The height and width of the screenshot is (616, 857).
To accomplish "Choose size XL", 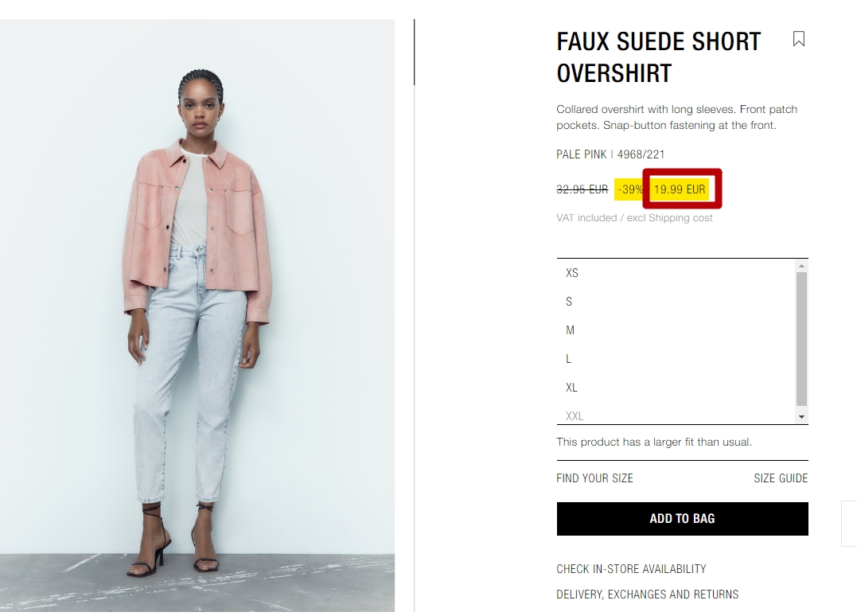I will (x=676, y=388).
